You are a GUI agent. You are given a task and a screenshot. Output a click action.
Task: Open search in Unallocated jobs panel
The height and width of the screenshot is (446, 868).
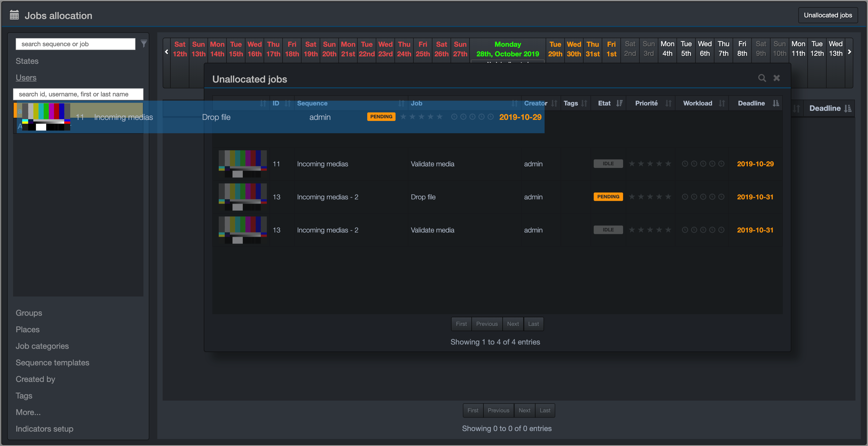tap(762, 78)
